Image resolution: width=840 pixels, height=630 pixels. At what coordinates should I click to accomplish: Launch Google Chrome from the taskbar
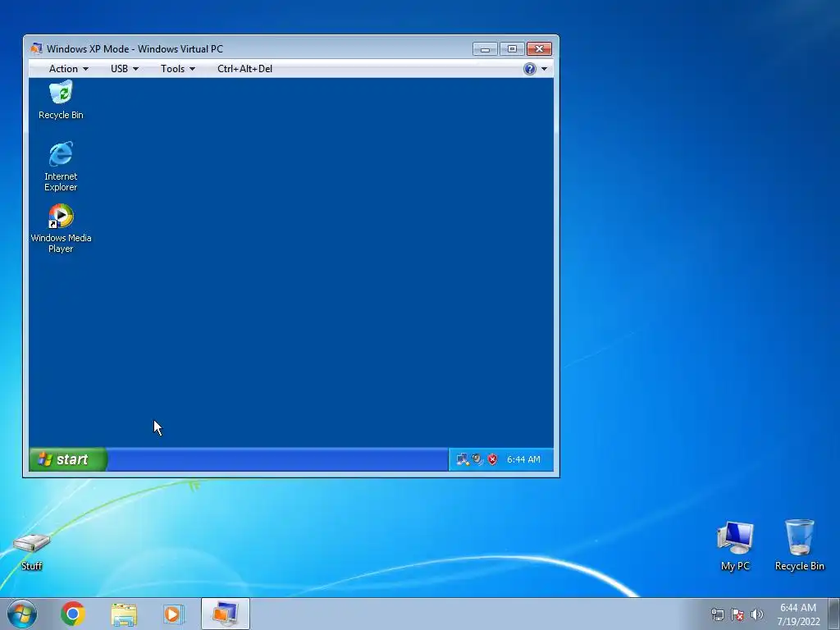[73, 614]
